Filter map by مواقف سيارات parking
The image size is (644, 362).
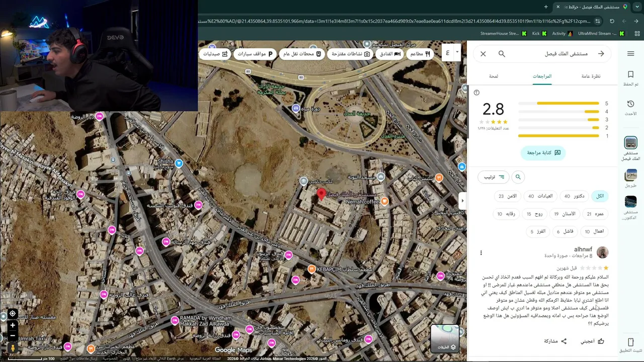tap(255, 54)
